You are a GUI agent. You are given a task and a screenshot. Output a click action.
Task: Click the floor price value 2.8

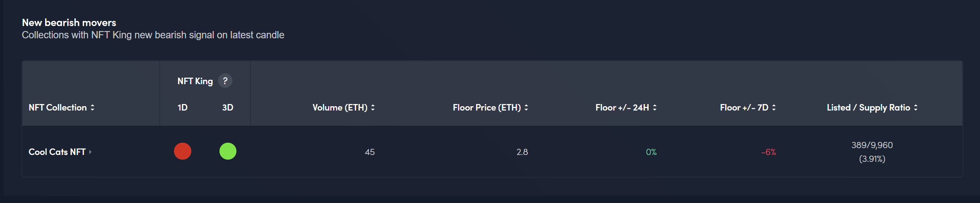[x=522, y=152]
